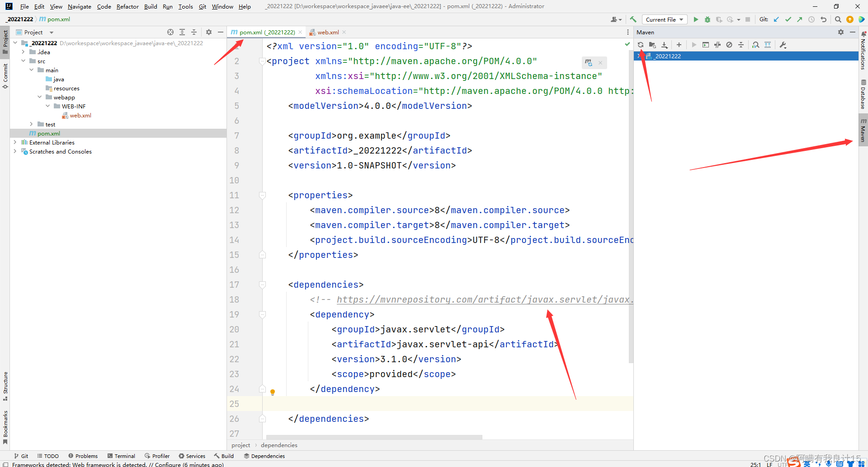Open IDE update notification icon
Image resolution: width=868 pixels, height=467 pixels.
(x=850, y=19)
